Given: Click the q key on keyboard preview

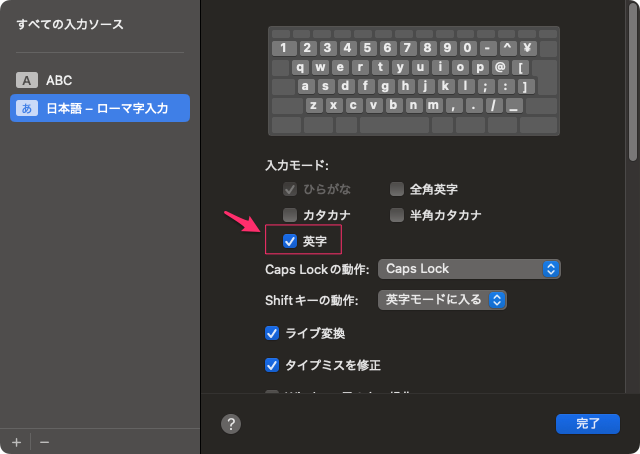Looking at the screenshot, I should tap(301, 67).
